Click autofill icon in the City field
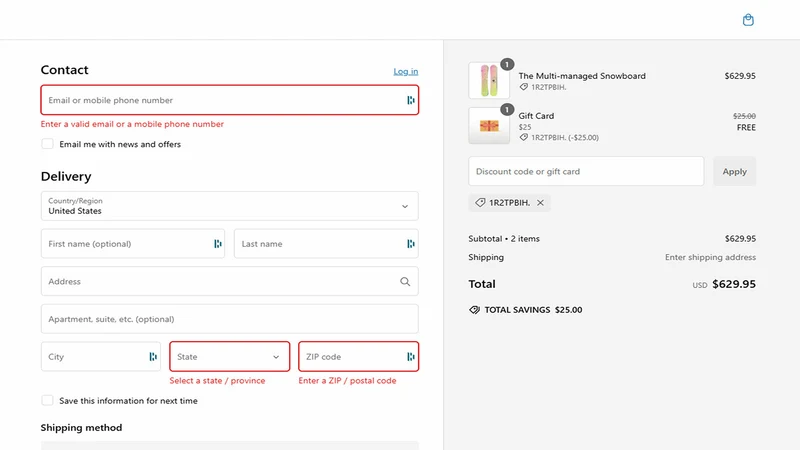This screenshot has width=800, height=450. pyautogui.click(x=153, y=357)
